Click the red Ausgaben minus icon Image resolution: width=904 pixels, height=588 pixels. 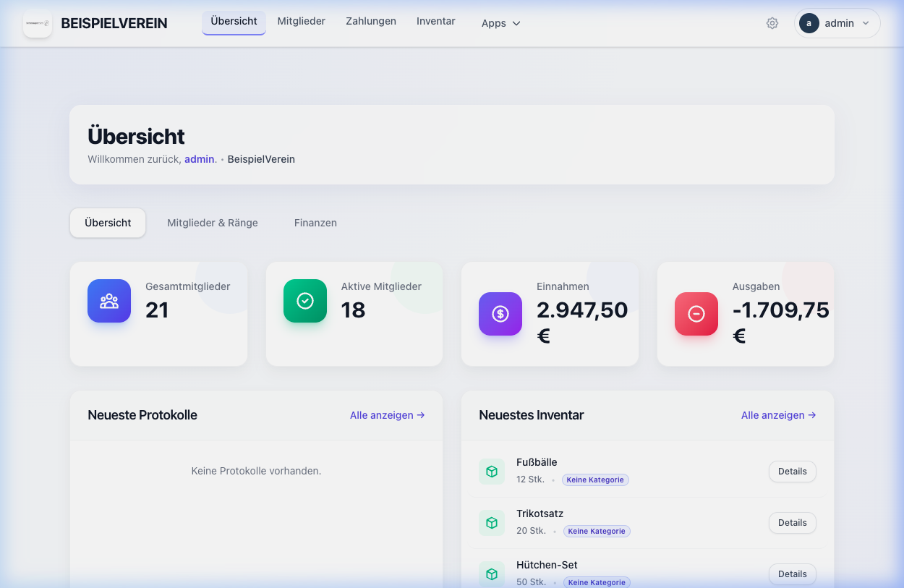point(696,313)
